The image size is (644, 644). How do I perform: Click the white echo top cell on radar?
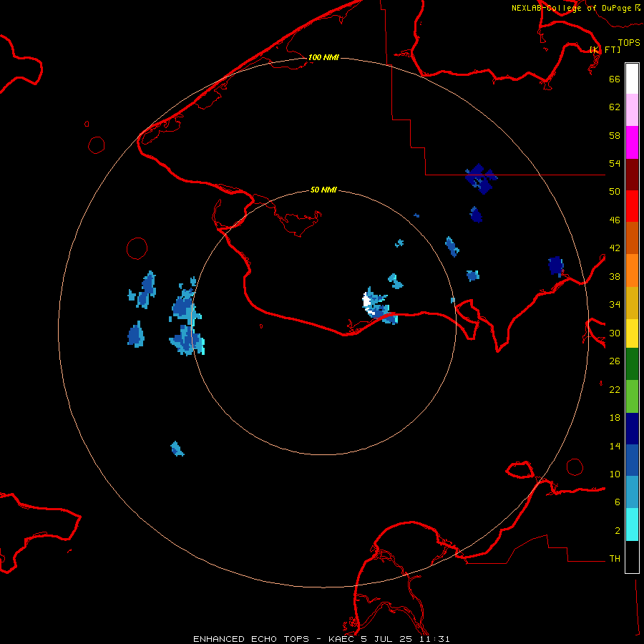pos(367,302)
